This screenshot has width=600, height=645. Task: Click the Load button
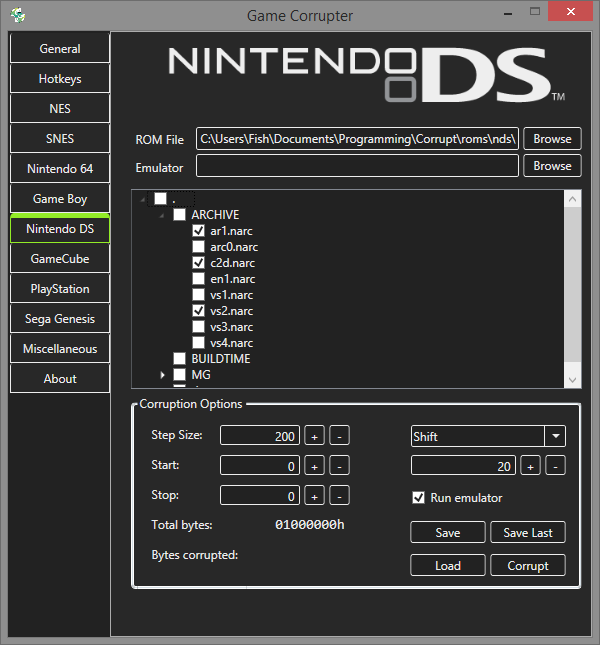448,565
